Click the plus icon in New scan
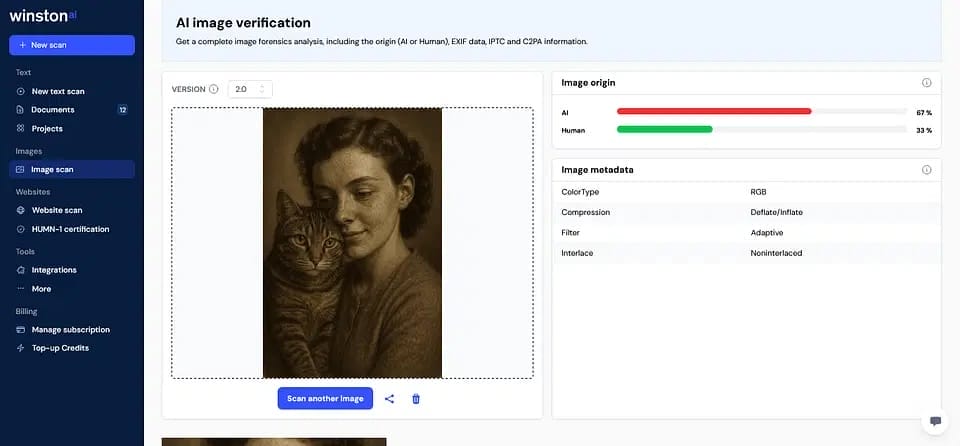 point(23,45)
